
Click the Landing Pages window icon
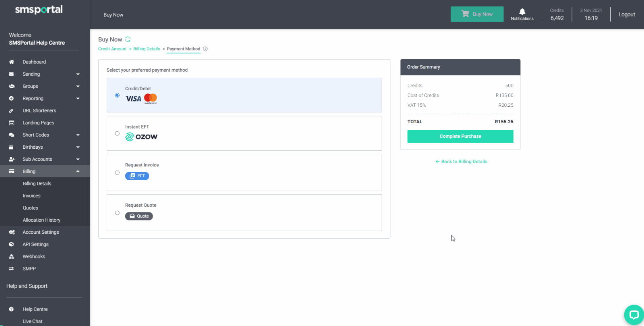[x=11, y=123]
